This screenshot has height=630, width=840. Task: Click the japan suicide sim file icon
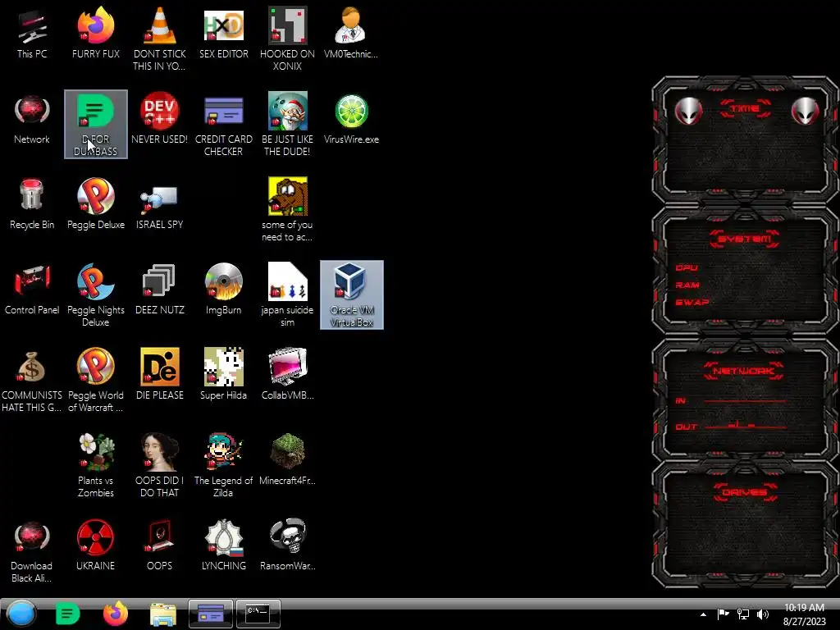287,294
